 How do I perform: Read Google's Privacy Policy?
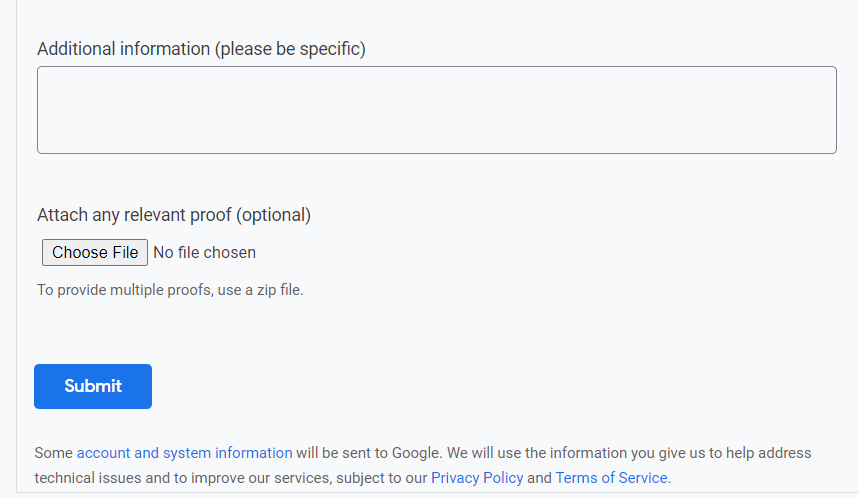coord(477,478)
